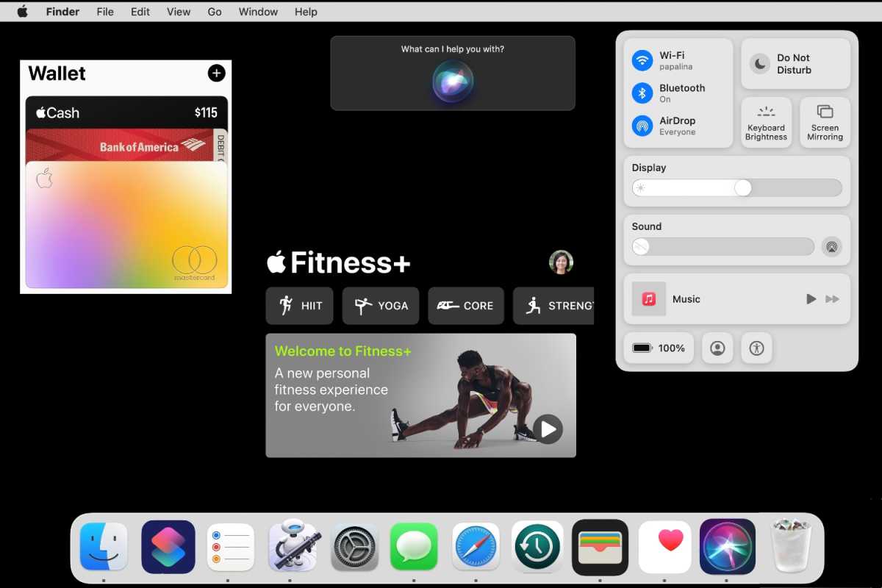Open Automator from the Dock
The image size is (882, 588).
point(293,547)
